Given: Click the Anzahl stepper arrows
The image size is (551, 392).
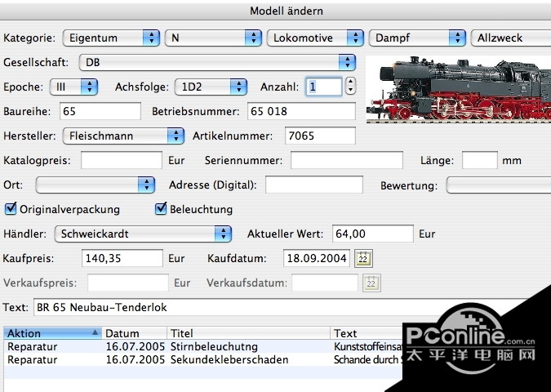Looking at the screenshot, I should pyautogui.click(x=350, y=86).
